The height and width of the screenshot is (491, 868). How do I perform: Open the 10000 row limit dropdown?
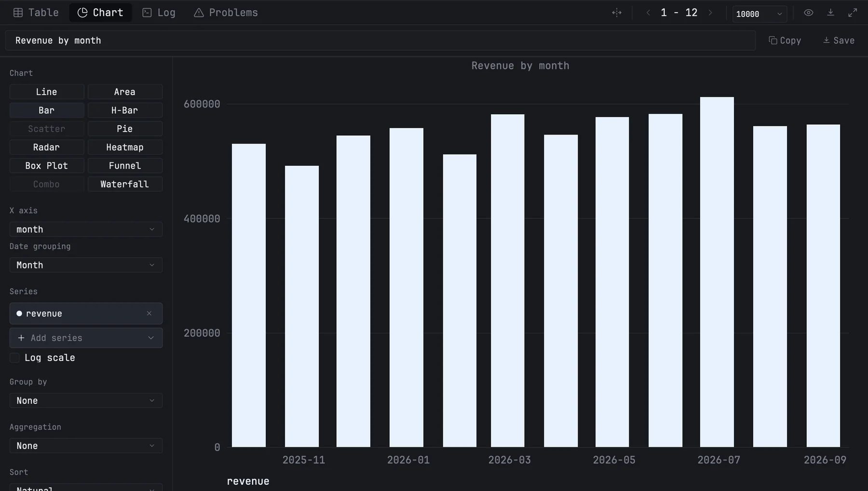(x=759, y=14)
